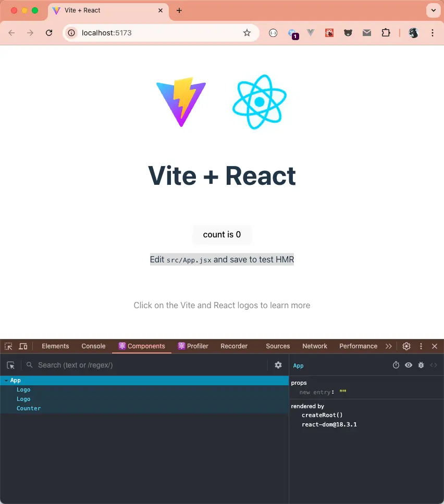Show more DevTools tabs via double chevron
This screenshot has height=504, width=444.
[389, 346]
